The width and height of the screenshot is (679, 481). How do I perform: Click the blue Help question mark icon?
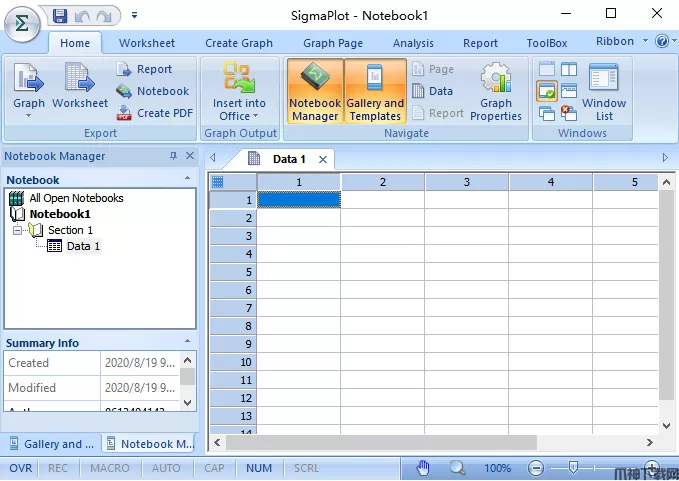[662, 41]
